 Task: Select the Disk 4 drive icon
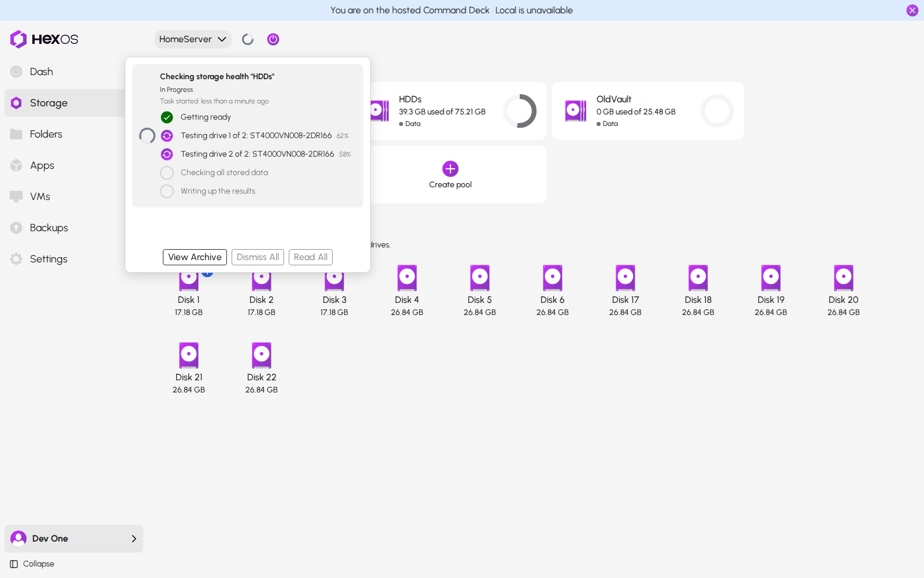[x=407, y=278]
